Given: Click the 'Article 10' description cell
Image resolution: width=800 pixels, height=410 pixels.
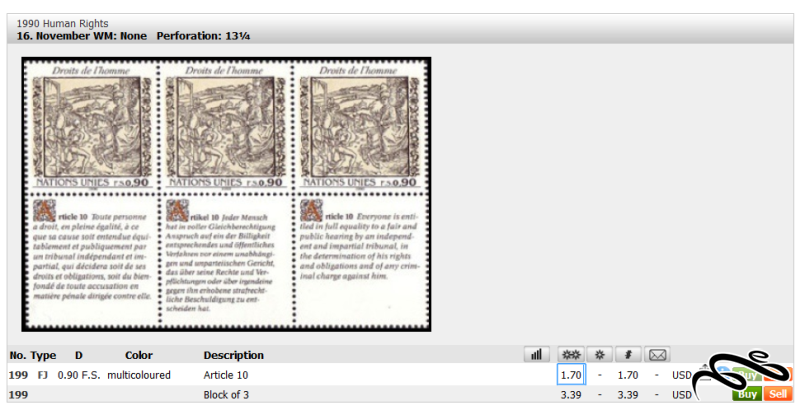Looking at the screenshot, I should click(226, 375).
